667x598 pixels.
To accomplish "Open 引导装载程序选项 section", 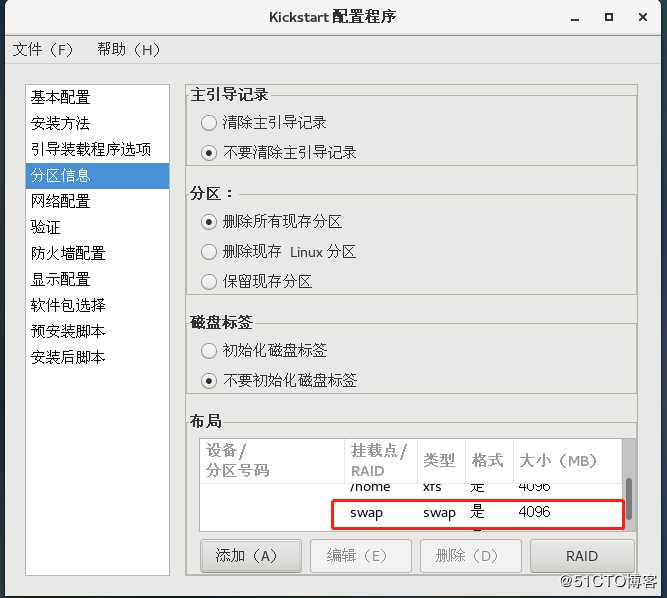I will pos(97,149).
